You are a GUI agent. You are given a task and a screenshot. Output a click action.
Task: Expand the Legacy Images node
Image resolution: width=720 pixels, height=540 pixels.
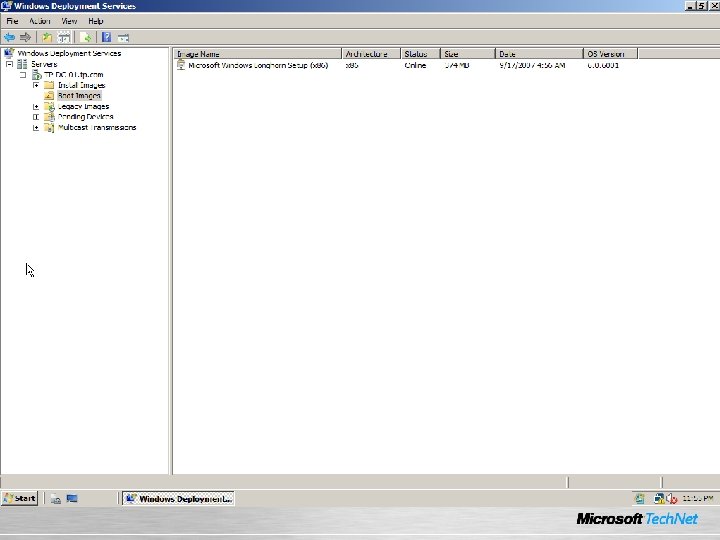[x=36, y=107]
